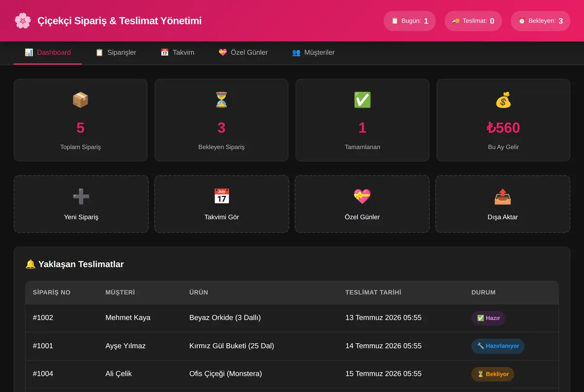
Task: Click the bell icon beside Yaklaşan Teslimatlar
Action: coord(30,264)
